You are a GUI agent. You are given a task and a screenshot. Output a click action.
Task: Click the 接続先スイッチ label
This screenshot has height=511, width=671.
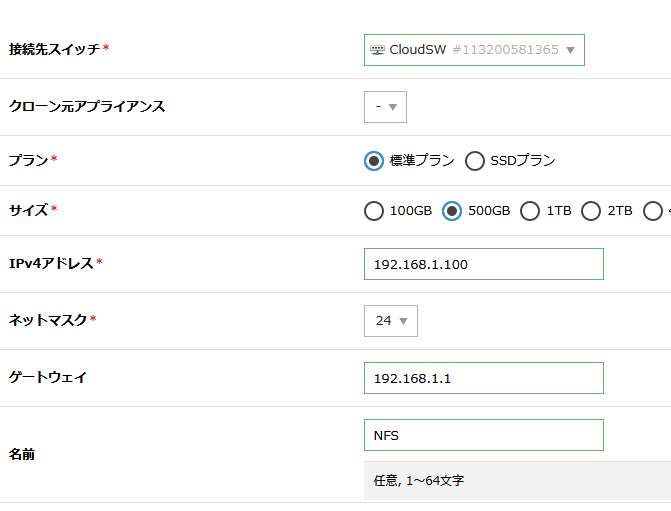click(55, 49)
